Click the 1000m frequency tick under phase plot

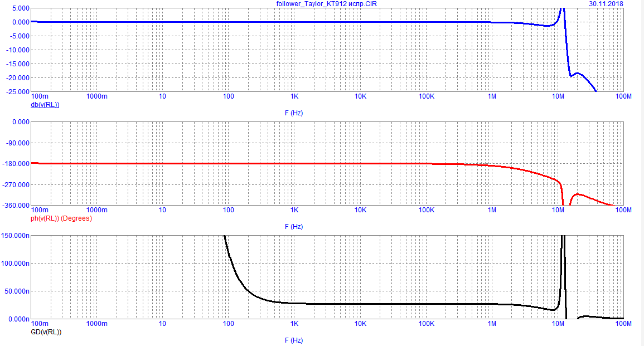pos(96,210)
